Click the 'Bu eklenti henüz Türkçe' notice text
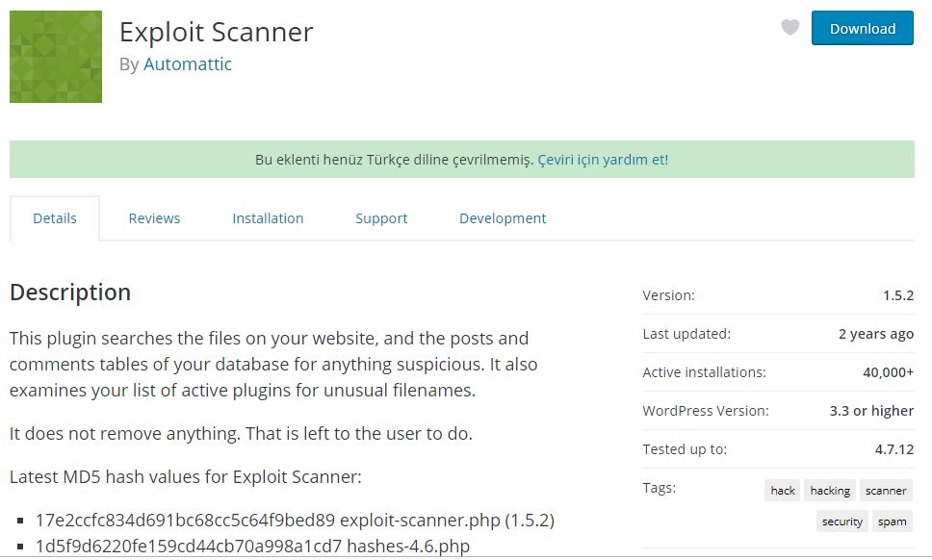This screenshot has height=560, width=932. (x=394, y=160)
